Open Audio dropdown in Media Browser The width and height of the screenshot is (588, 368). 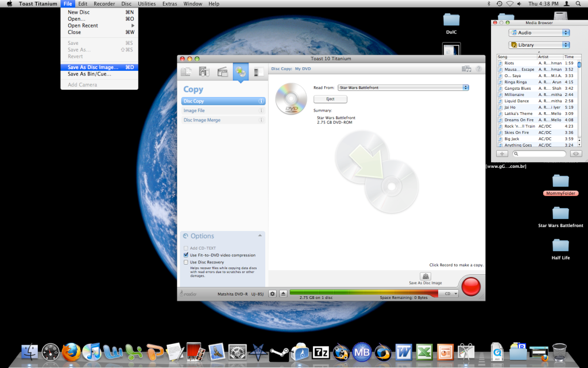click(x=539, y=33)
